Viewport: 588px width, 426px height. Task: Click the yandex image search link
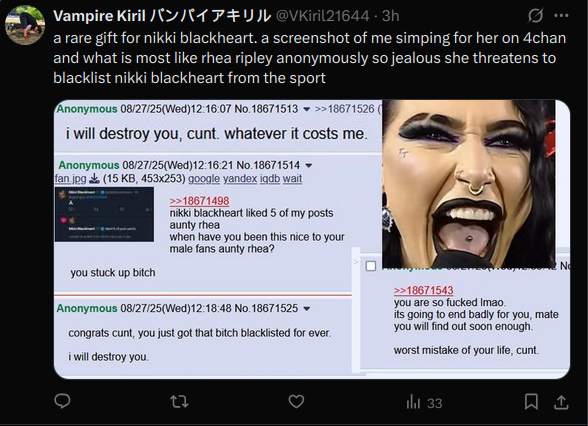click(x=240, y=178)
